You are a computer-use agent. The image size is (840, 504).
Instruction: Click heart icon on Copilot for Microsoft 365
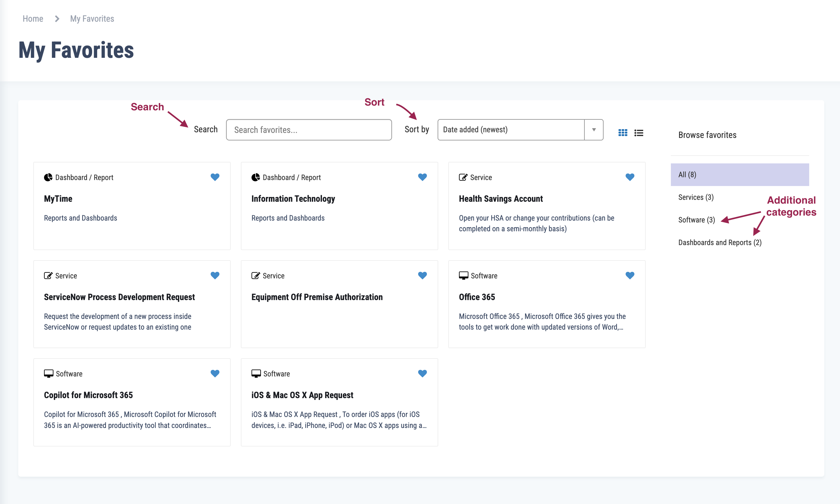pos(215,374)
